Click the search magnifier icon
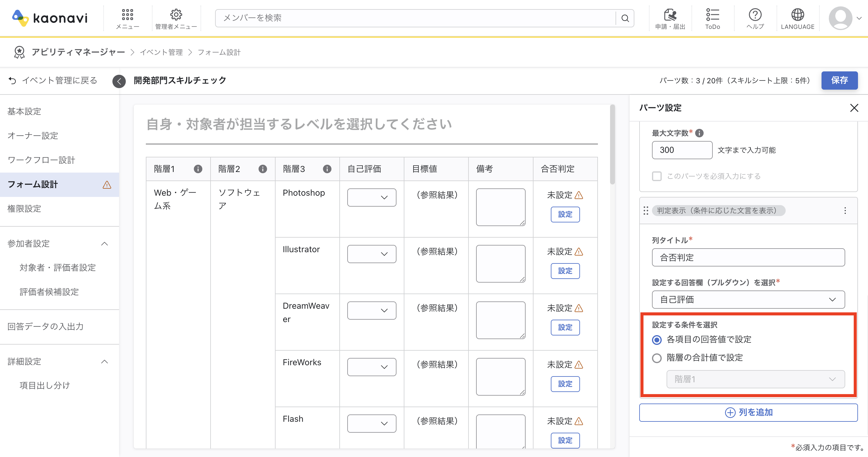The height and width of the screenshot is (457, 868). tap(625, 18)
